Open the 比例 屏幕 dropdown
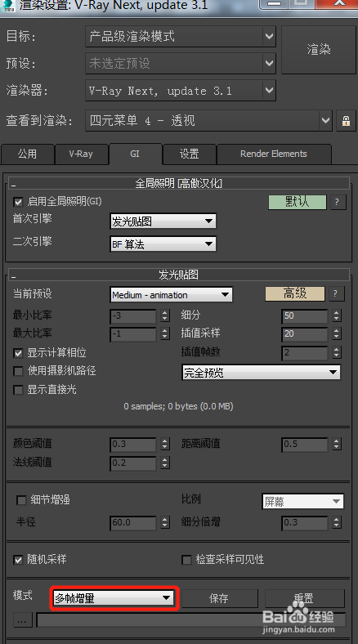This screenshot has width=358, height=644. [x=303, y=502]
